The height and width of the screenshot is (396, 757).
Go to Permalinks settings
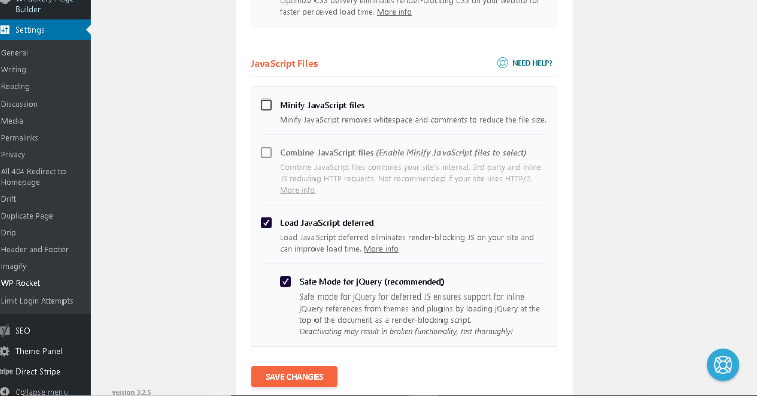coord(19,138)
